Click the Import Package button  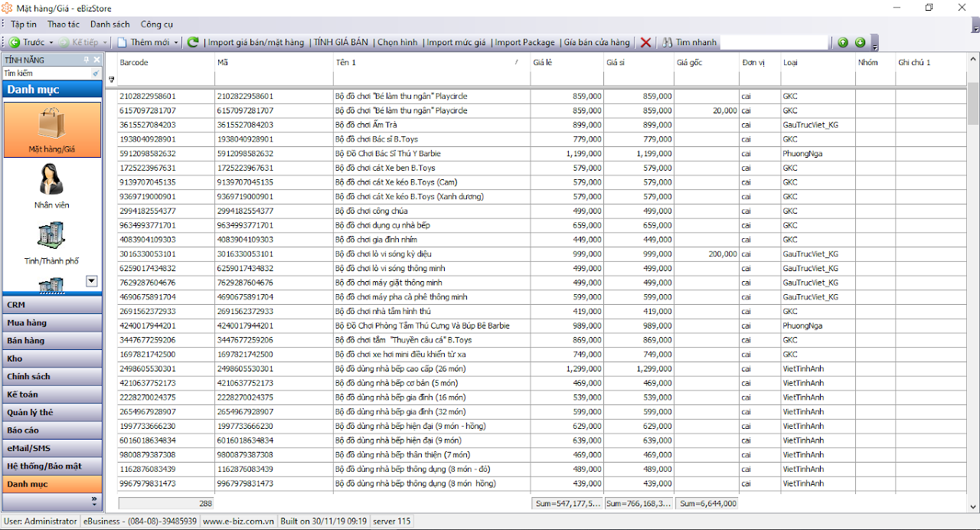(524, 42)
